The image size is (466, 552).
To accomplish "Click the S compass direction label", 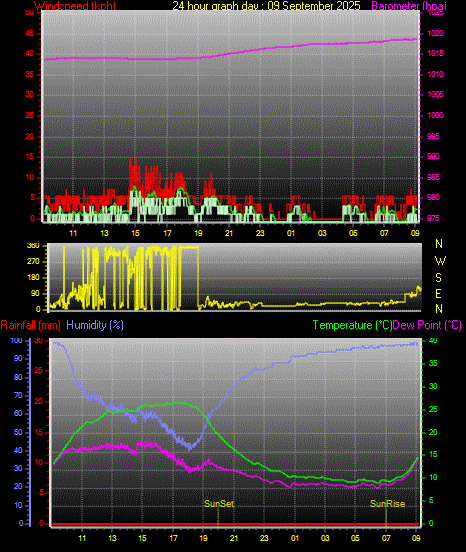I will click(x=439, y=278).
